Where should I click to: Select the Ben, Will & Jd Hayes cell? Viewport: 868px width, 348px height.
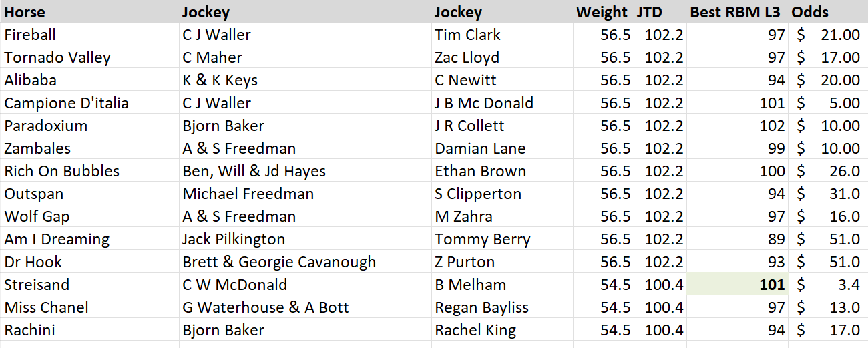254,171
